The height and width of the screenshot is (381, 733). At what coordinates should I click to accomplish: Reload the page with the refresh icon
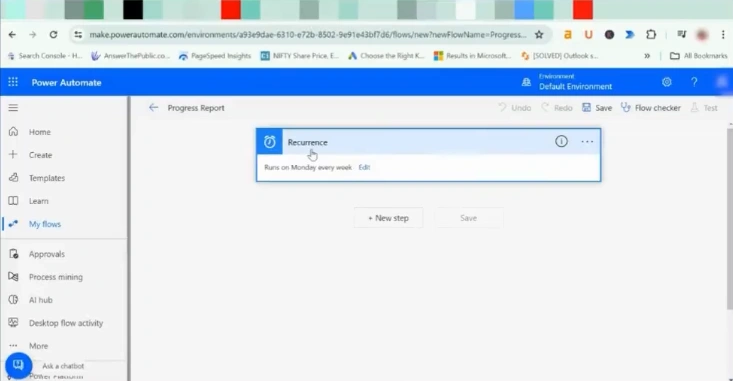coord(53,35)
